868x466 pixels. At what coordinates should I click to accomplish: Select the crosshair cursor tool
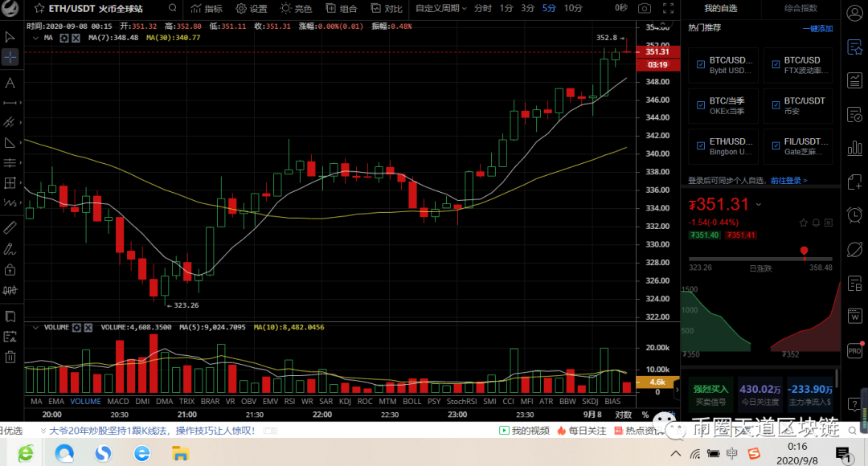point(11,56)
